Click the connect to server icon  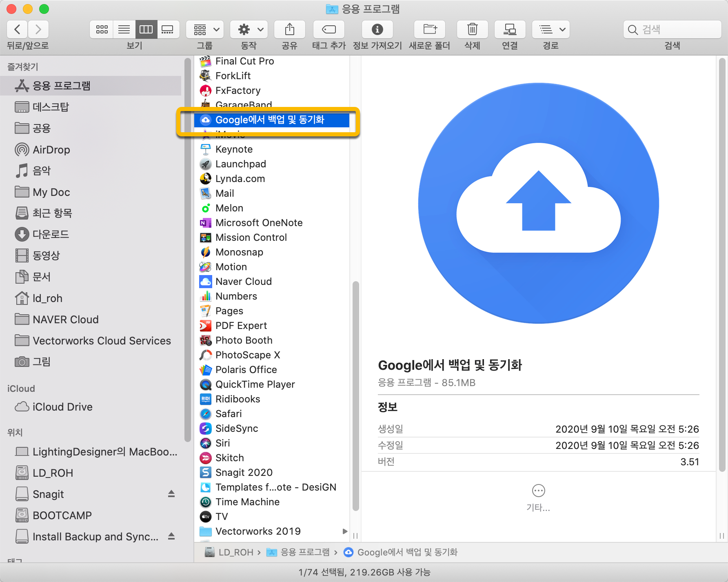510,29
